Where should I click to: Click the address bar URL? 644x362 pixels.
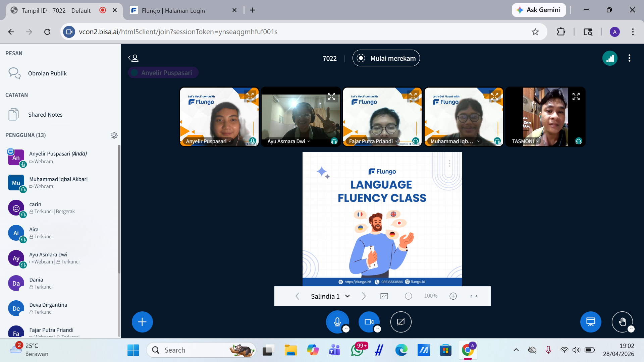coord(178,32)
